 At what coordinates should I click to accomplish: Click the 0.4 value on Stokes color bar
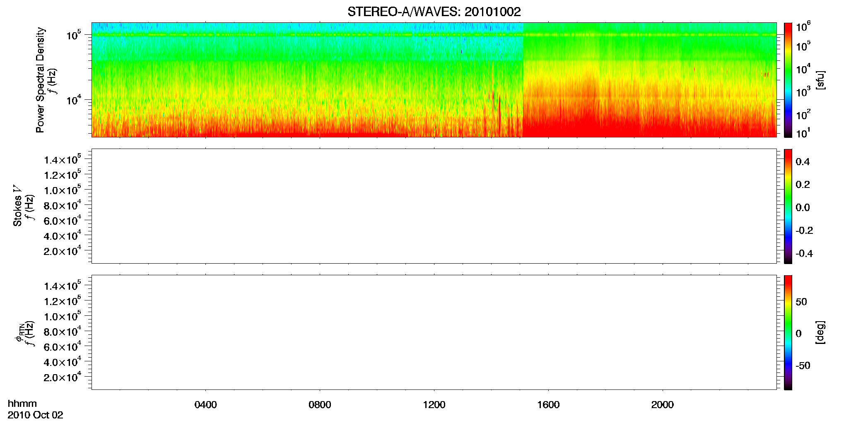click(x=803, y=162)
